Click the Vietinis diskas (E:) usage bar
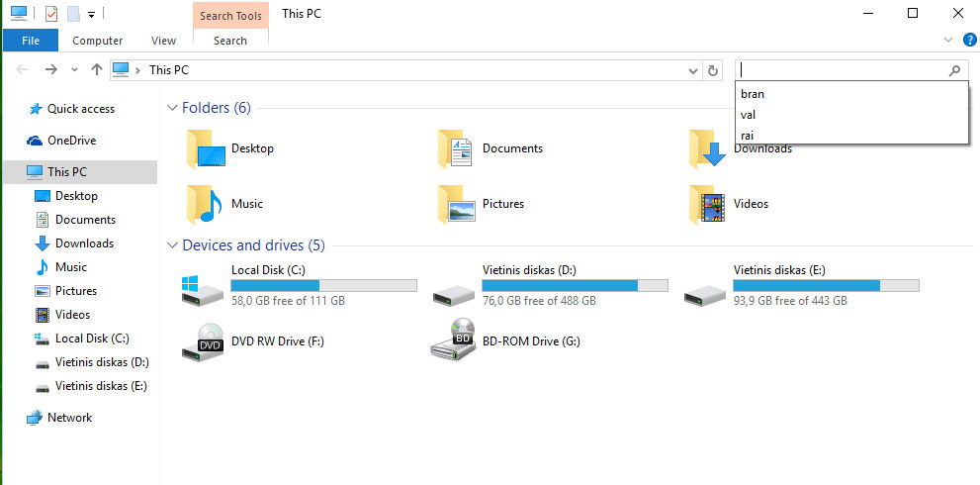980x485 pixels. [827, 286]
